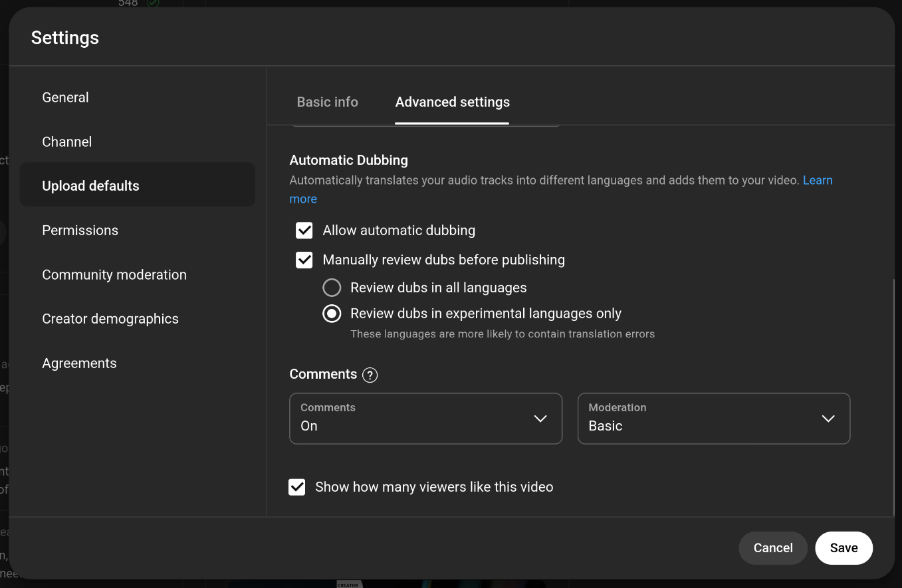
Task: Click the Comments help question mark icon
Action: point(370,375)
